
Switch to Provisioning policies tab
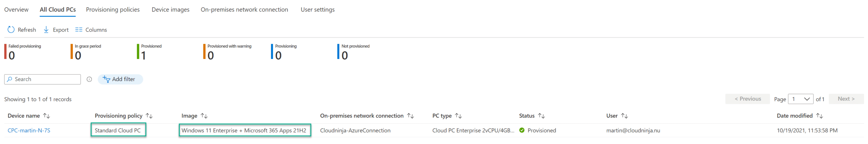click(113, 9)
